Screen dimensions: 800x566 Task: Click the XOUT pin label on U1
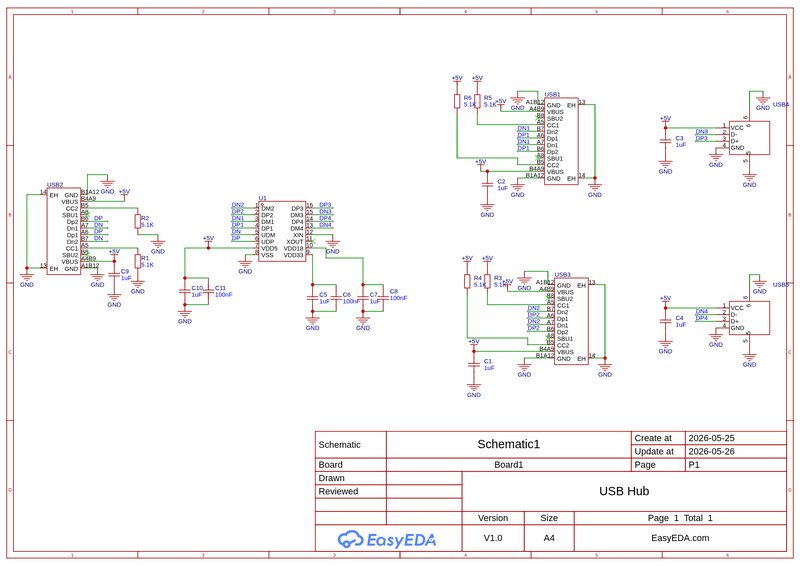coord(295,242)
